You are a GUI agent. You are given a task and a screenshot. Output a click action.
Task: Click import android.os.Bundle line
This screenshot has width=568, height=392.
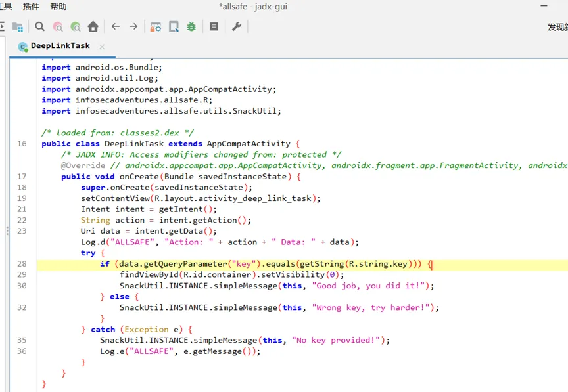click(x=102, y=68)
